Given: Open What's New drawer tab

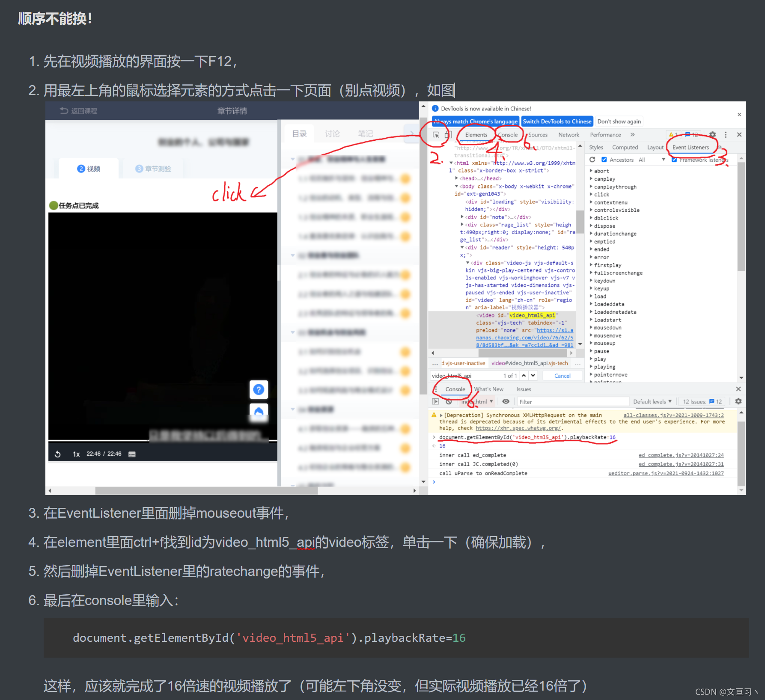Looking at the screenshot, I should [x=488, y=389].
